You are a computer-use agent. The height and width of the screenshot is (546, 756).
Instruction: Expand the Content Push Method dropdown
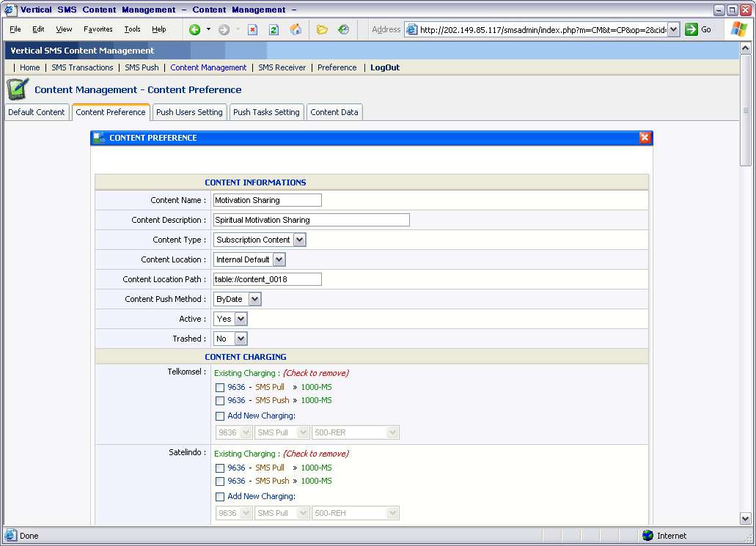(x=254, y=299)
